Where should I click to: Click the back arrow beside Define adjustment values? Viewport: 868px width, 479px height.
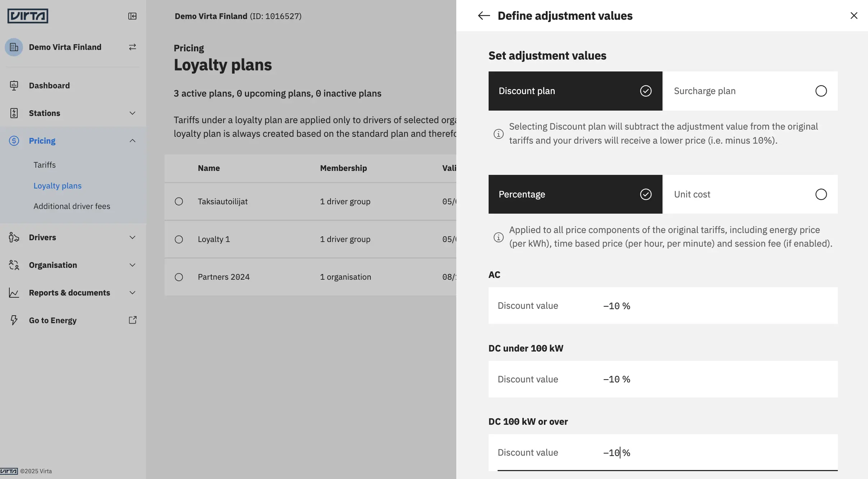(484, 15)
